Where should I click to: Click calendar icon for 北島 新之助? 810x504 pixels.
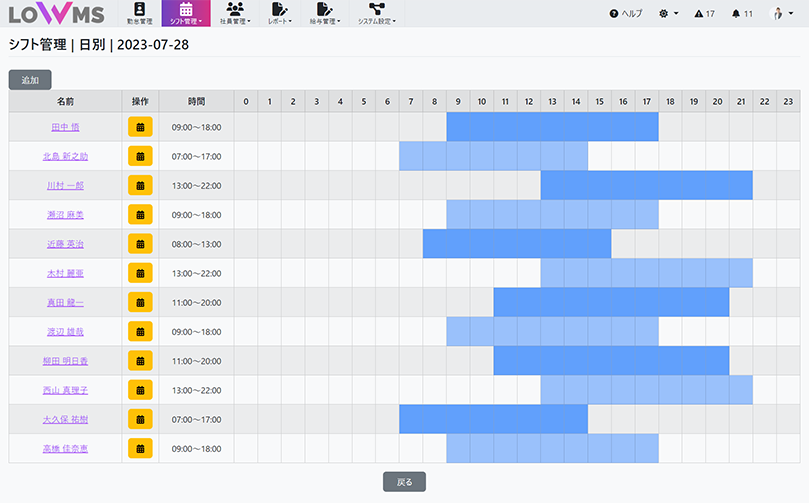coord(140,156)
